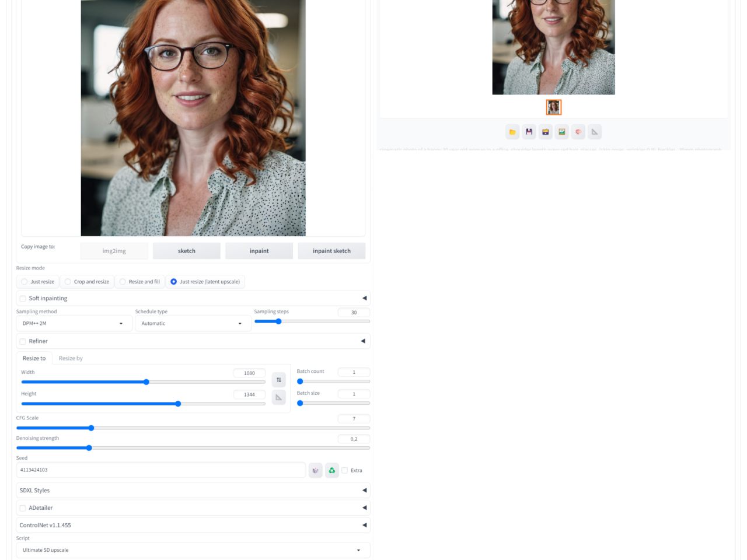
Task: Open the images output folder icon
Action: tap(512, 132)
